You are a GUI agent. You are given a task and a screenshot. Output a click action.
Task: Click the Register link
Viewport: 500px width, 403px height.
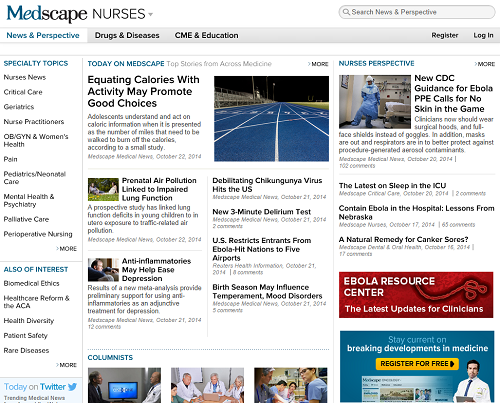coord(445,35)
